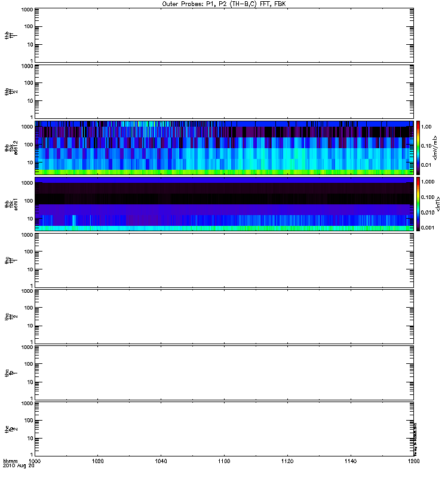The image size is (448, 478).
Task: Click the '1120' time tick label
Action: tap(287, 461)
